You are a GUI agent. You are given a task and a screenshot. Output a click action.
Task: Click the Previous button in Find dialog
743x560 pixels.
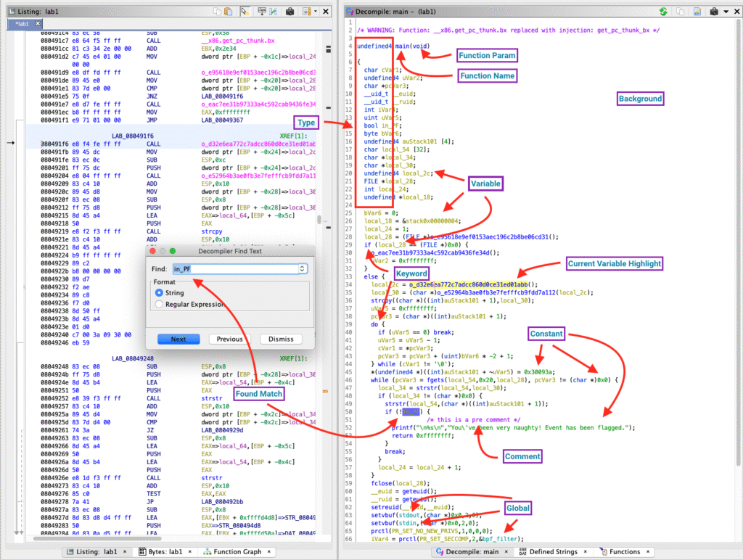(x=229, y=339)
